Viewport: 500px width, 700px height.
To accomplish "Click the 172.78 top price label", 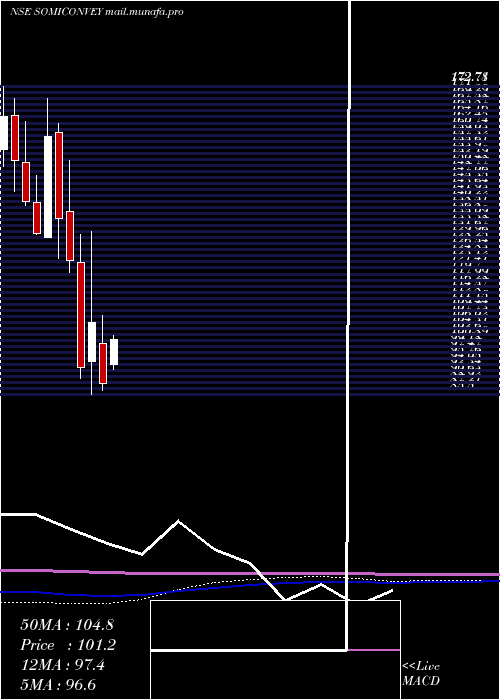I will pyautogui.click(x=470, y=77).
